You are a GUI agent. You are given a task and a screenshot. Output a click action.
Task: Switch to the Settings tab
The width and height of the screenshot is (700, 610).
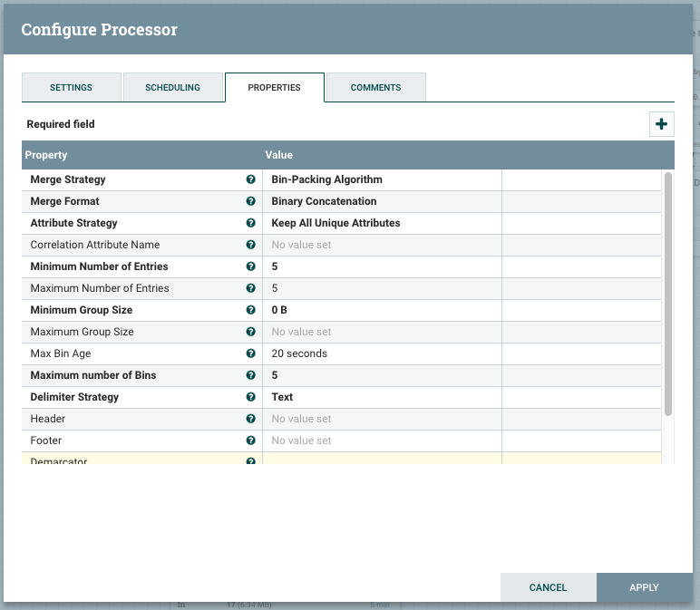click(x=71, y=87)
